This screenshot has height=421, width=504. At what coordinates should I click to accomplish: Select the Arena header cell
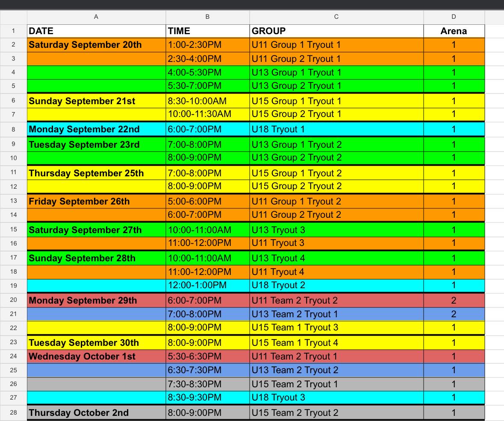coord(454,31)
